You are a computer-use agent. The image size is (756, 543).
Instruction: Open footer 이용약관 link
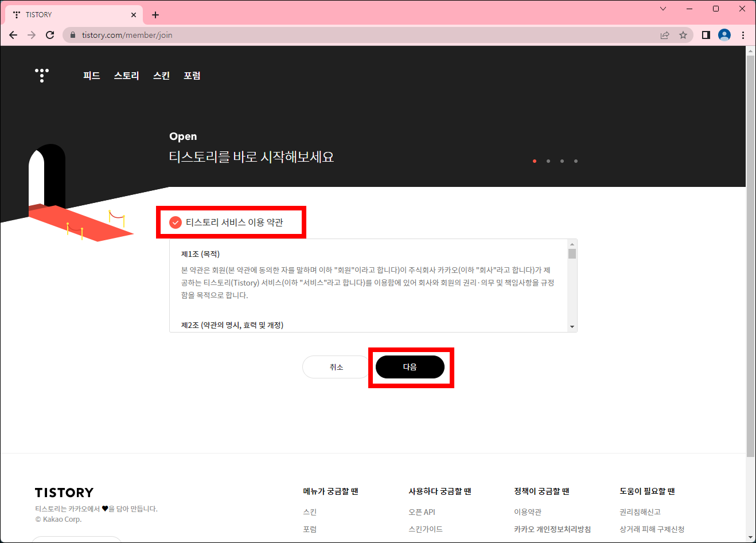528,512
